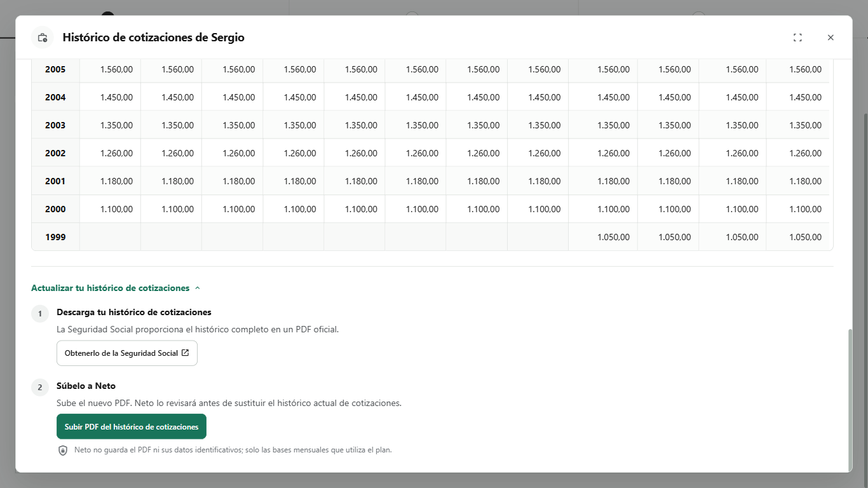Select the 2003 row header

[55, 125]
